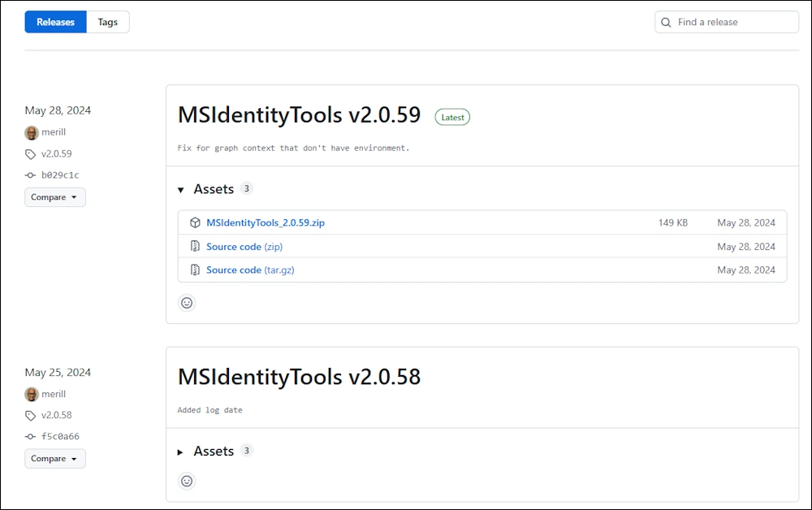Viewport: 812px width, 510px height.
Task: Collapse the Assets section of v2.0.59
Action: [x=181, y=189]
